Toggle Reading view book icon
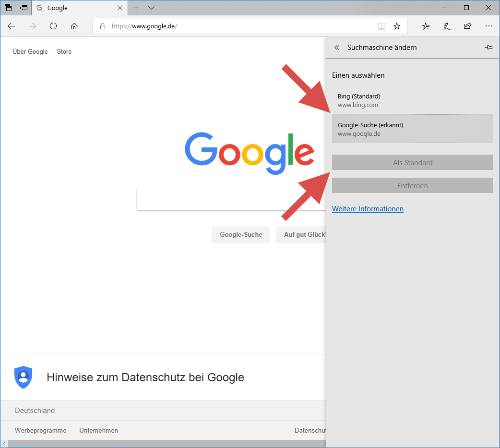This screenshot has height=448, width=500. 381,26
